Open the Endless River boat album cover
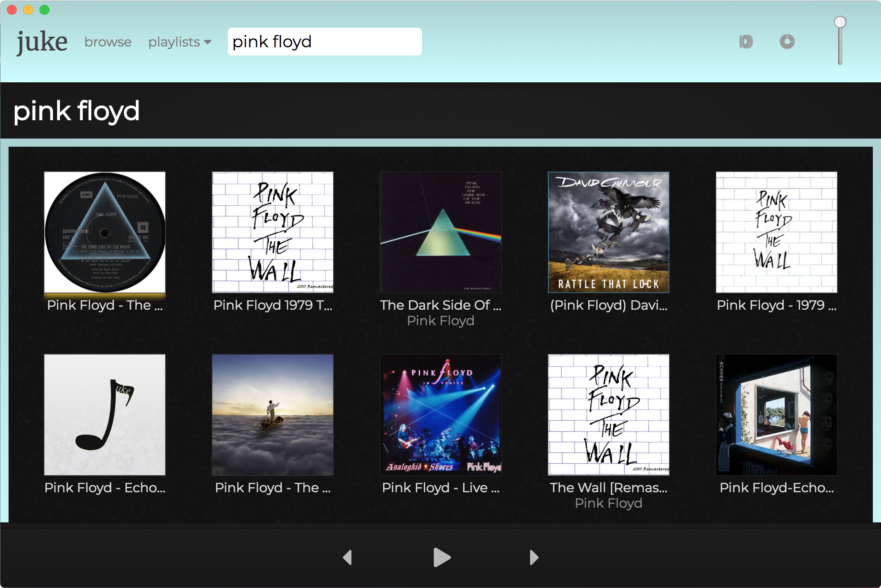The image size is (881, 588). coord(272,414)
